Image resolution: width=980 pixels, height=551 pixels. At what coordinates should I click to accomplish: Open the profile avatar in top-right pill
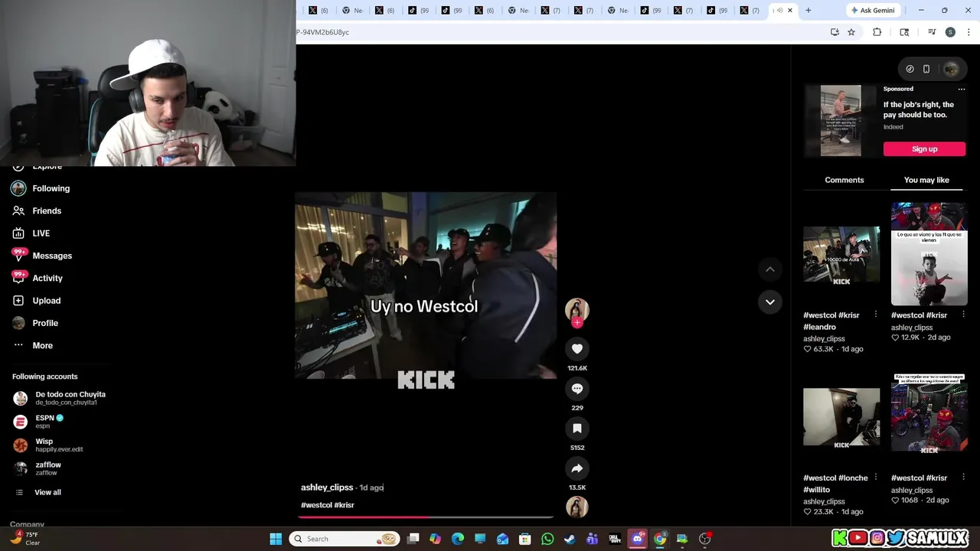[x=951, y=69]
